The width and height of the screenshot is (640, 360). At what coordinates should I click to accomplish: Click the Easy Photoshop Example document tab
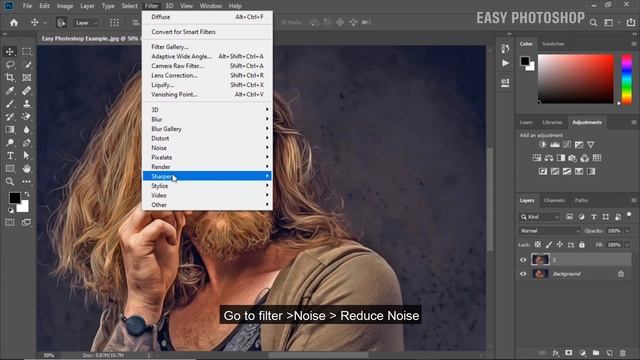[90, 38]
